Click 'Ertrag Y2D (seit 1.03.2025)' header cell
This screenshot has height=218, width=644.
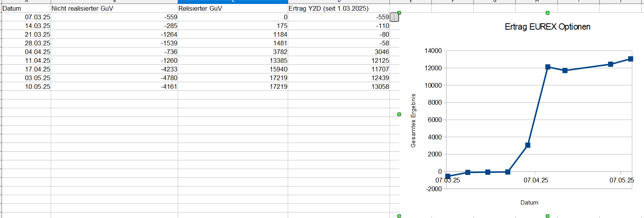pos(338,8)
